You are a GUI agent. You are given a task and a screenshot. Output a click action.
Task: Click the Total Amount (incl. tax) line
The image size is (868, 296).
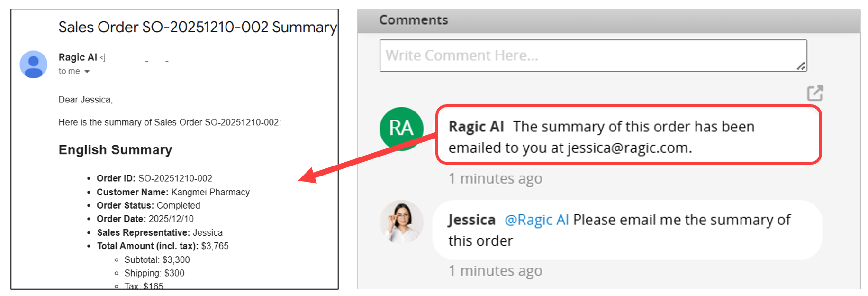click(x=163, y=246)
